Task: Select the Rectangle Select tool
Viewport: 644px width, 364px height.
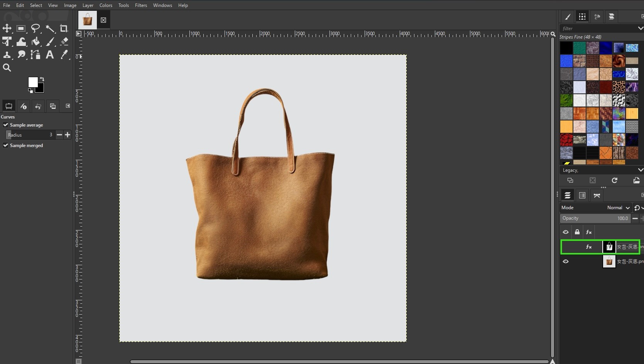Action: click(21, 28)
